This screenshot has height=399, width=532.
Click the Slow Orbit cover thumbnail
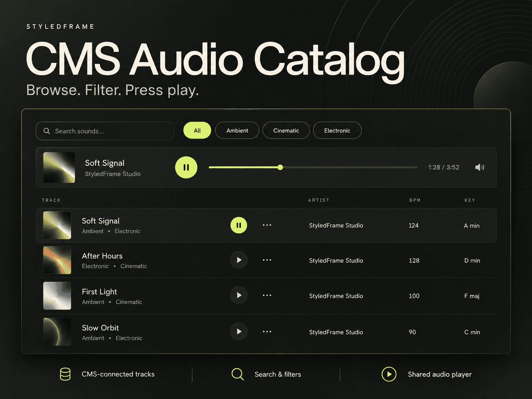pyautogui.click(x=57, y=332)
